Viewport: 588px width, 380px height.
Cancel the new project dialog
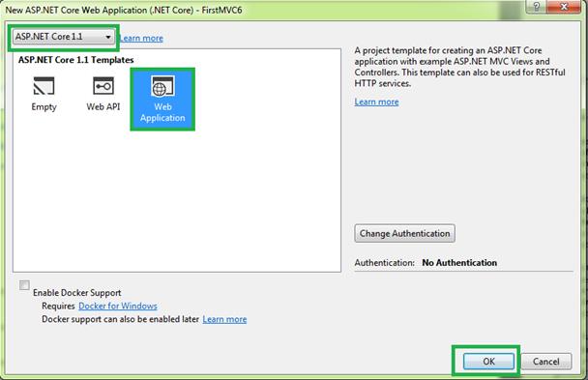546,362
